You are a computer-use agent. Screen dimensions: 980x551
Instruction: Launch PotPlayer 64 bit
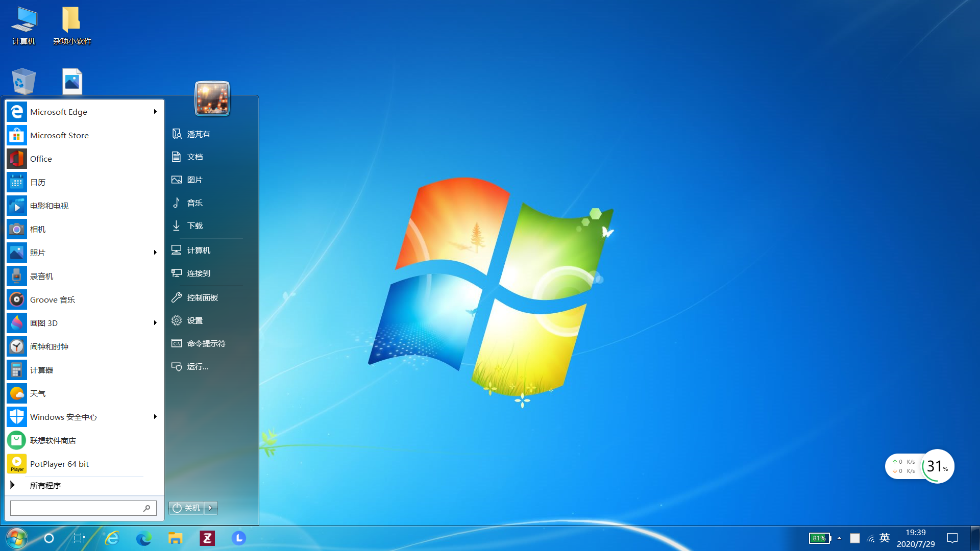(84, 464)
